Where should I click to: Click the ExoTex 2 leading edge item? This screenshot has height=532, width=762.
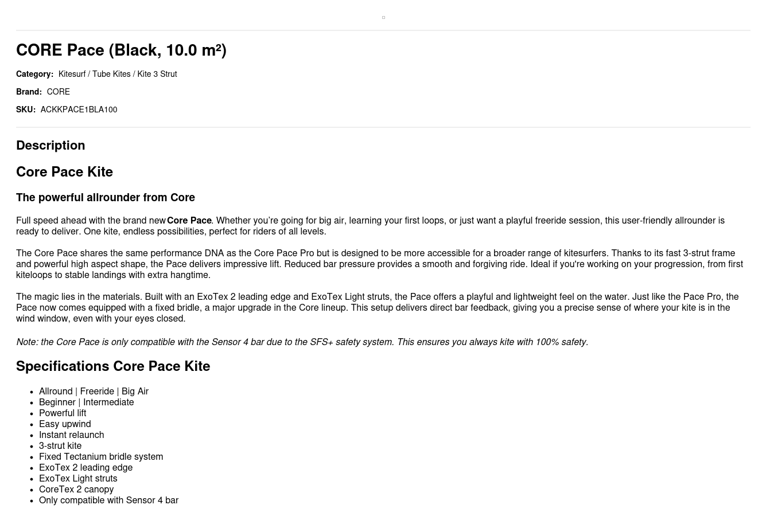point(85,468)
